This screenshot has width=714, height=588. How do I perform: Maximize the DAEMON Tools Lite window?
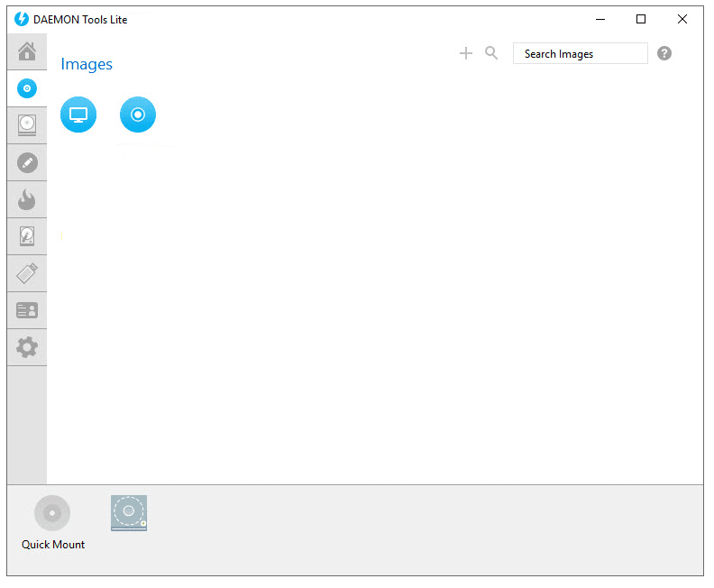pos(641,19)
